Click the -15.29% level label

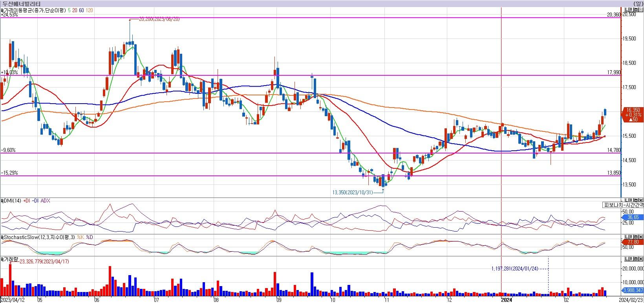(x=9, y=173)
